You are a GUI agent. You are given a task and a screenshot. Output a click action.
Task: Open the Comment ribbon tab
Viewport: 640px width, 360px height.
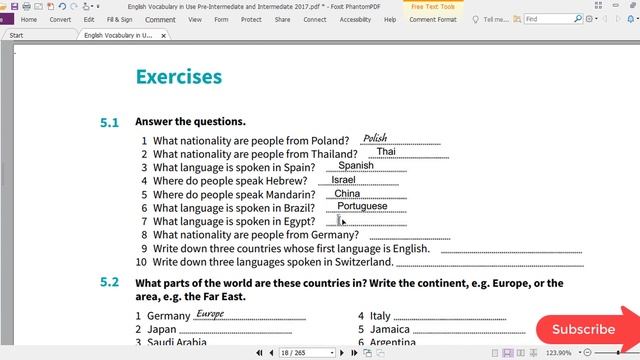point(160,20)
